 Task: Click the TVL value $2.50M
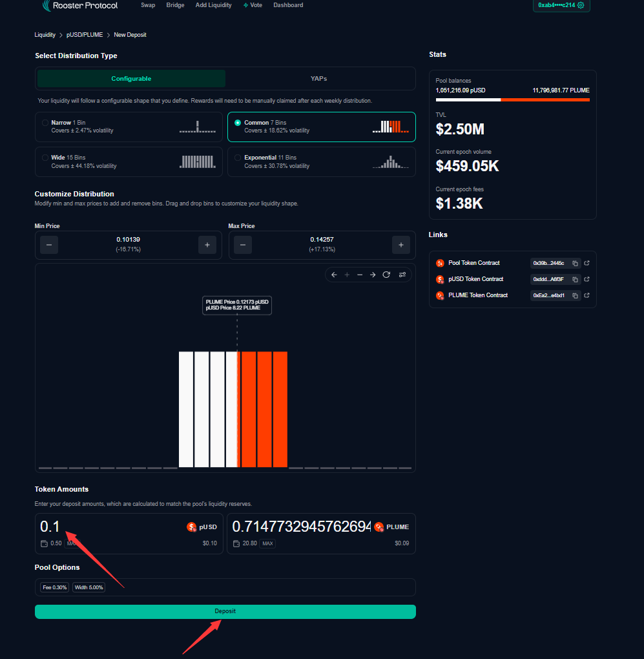[x=460, y=129]
